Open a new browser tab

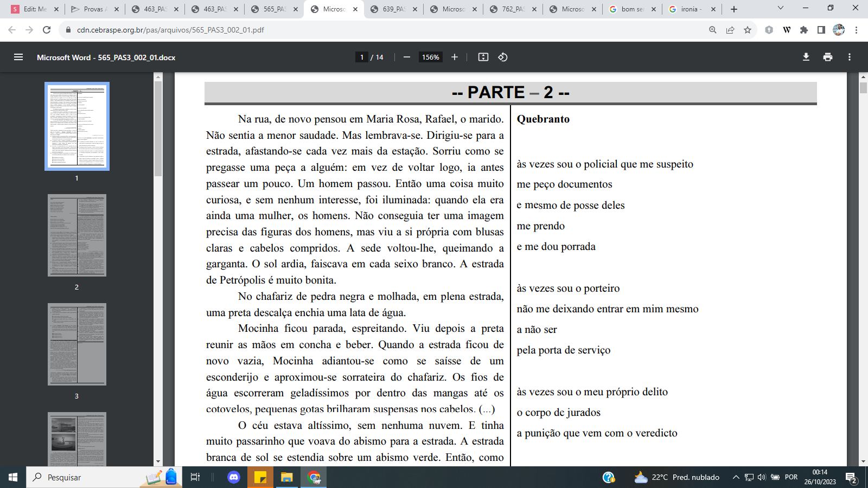coord(734,9)
